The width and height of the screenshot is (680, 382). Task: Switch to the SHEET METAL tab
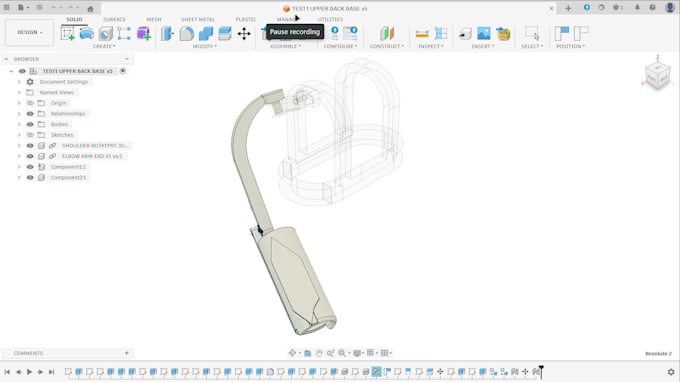point(198,20)
